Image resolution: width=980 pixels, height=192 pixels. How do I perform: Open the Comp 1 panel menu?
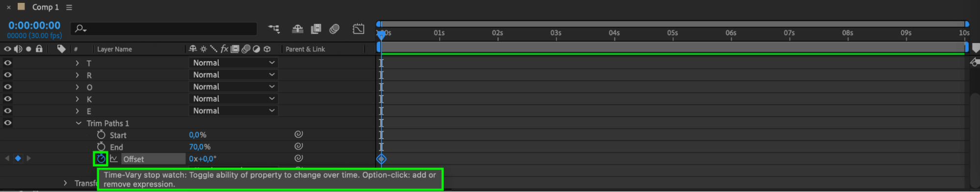tap(69, 7)
